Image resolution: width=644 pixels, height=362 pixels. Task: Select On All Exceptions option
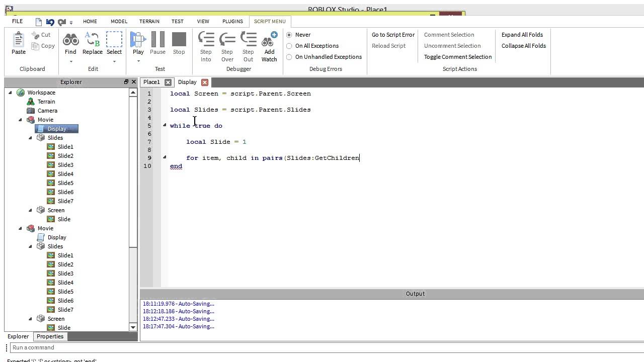[x=289, y=46]
